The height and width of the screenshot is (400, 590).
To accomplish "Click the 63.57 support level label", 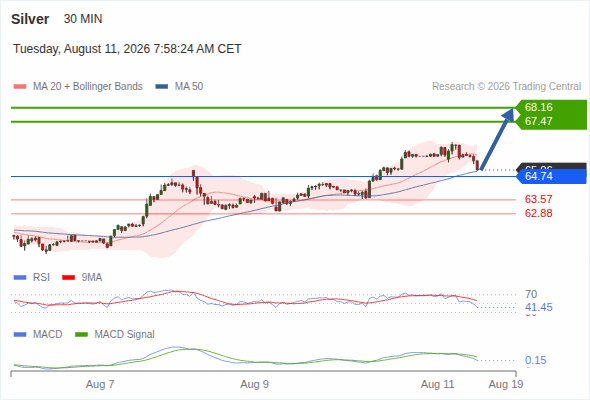I will pos(538,199).
